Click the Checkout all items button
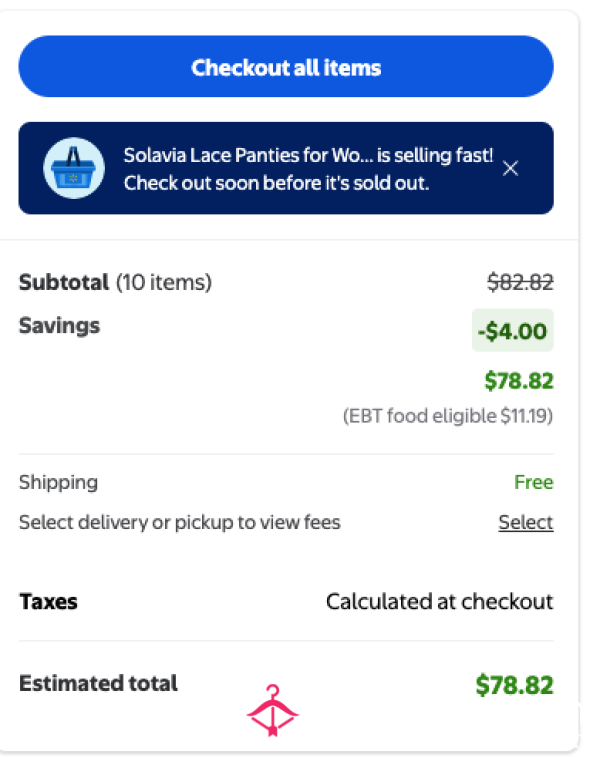The height and width of the screenshot is (765, 600). click(286, 66)
